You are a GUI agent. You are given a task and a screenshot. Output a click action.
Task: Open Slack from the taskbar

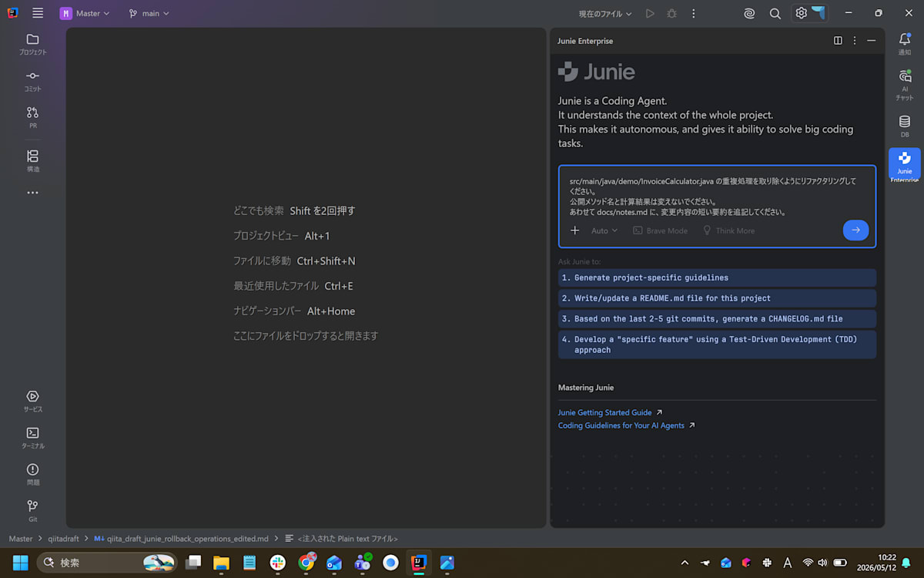pos(278,563)
